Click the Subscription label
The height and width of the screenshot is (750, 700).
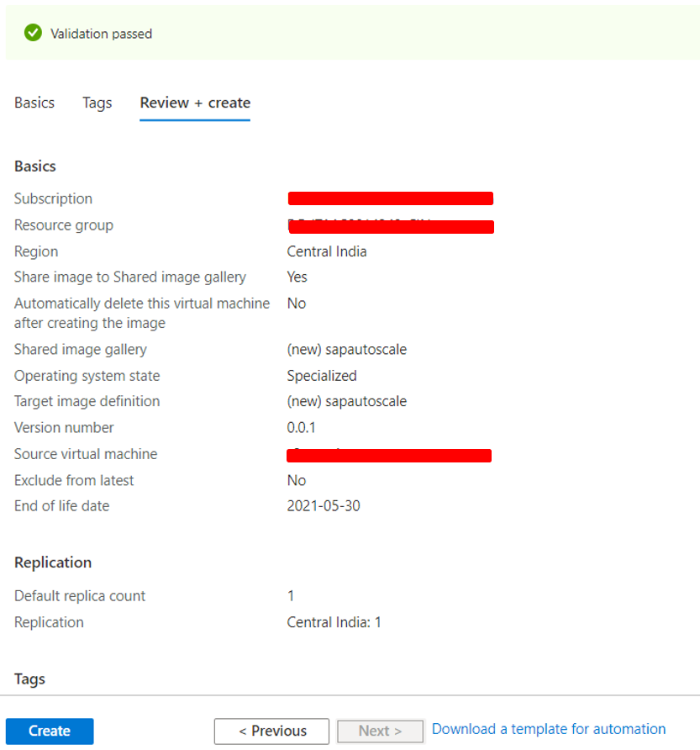(53, 198)
